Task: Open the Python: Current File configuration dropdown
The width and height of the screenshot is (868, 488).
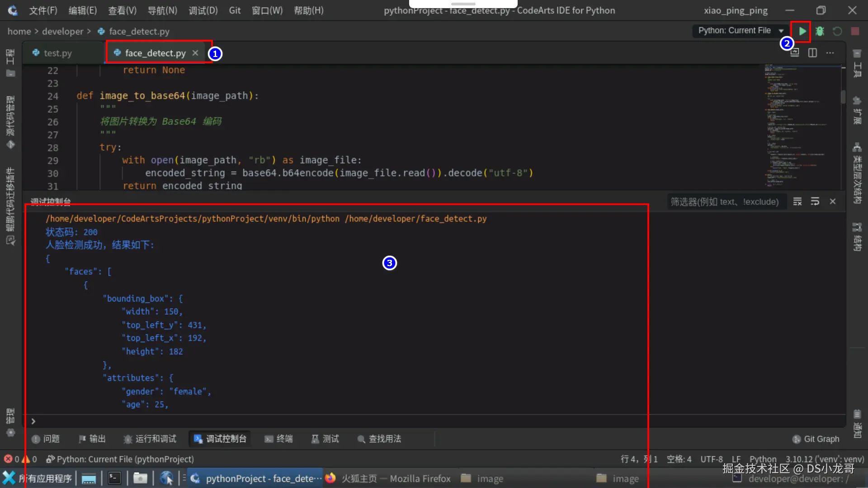Action: [x=740, y=31]
